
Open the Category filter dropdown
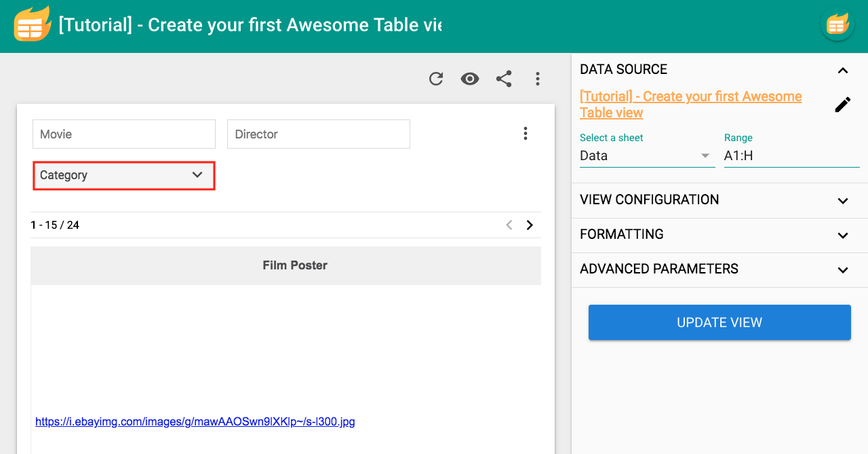point(124,175)
